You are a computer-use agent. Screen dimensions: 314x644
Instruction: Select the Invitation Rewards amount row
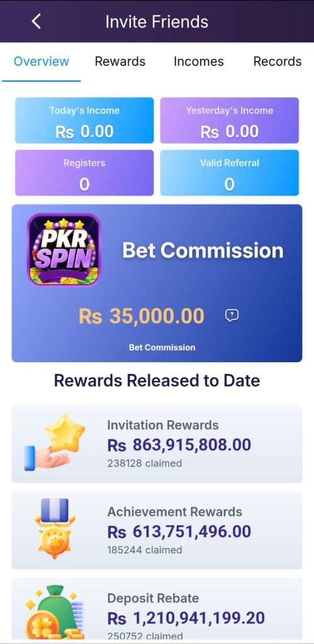pos(157,444)
